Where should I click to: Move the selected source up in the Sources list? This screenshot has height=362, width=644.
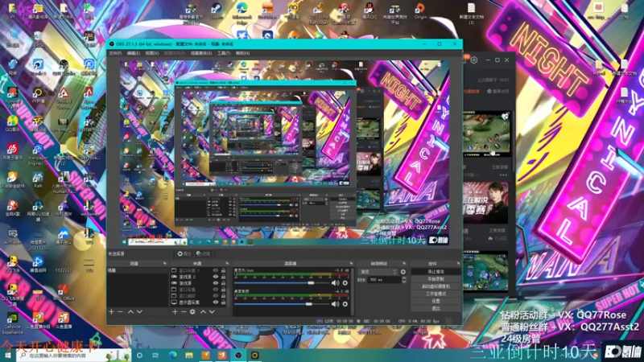203,312
